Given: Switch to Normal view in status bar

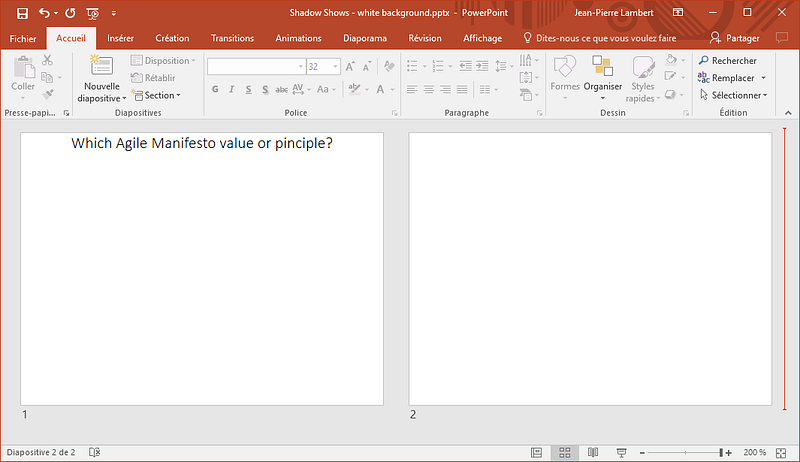Looking at the screenshot, I should tap(536, 453).
